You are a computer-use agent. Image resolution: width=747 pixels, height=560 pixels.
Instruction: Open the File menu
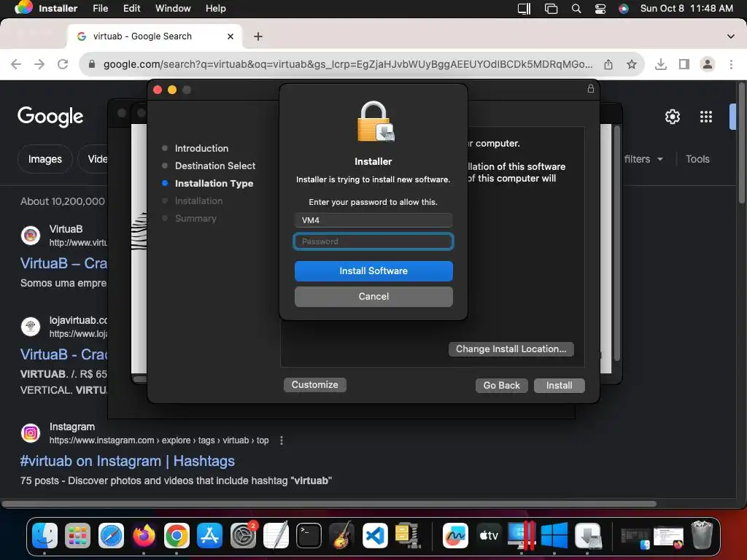point(101,9)
